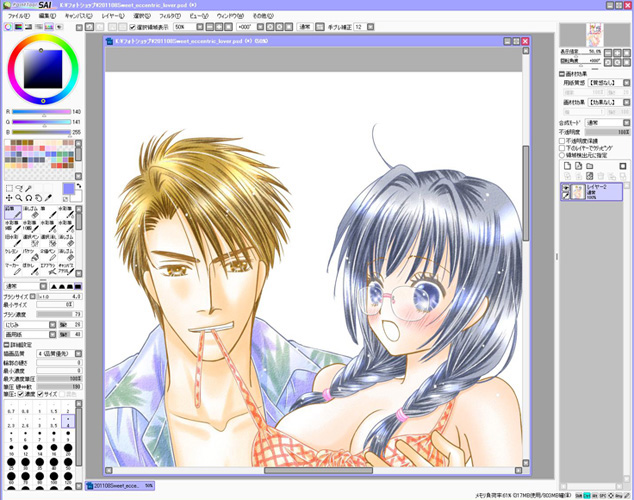
Task: Open the ファイル menu
Action: [x=19, y=16]
